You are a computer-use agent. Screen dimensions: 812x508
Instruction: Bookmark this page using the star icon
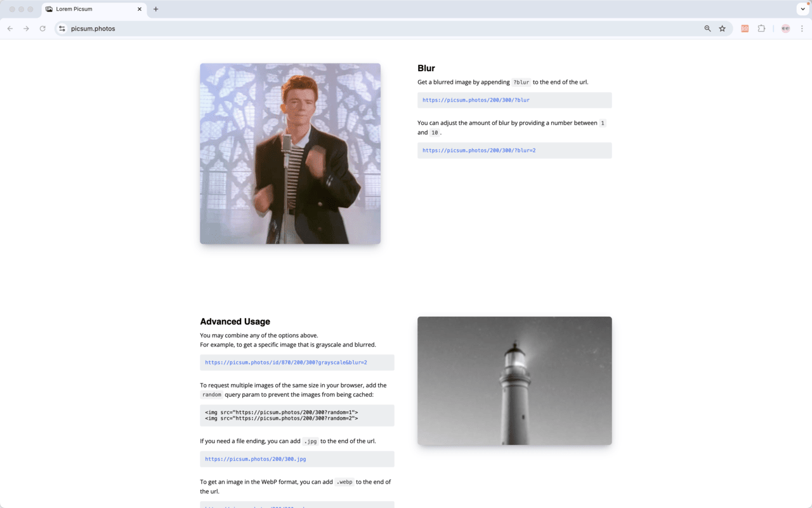[x=723, y=29]
